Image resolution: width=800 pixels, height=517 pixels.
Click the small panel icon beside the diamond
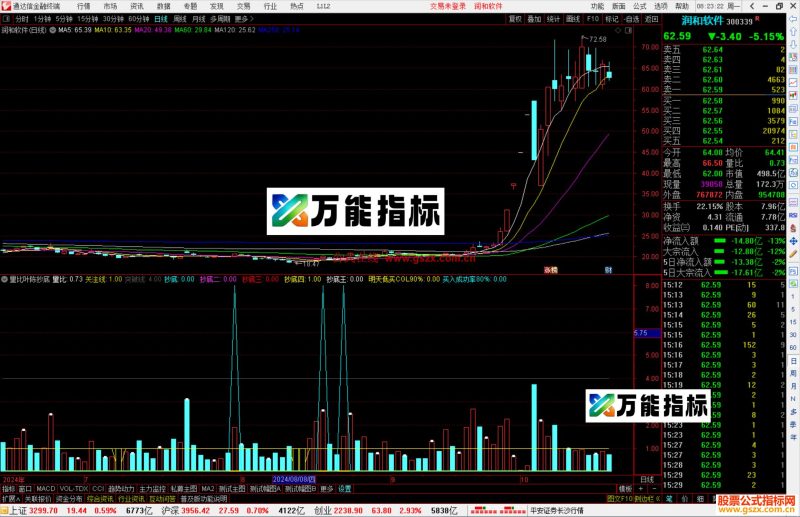(629, 31)
